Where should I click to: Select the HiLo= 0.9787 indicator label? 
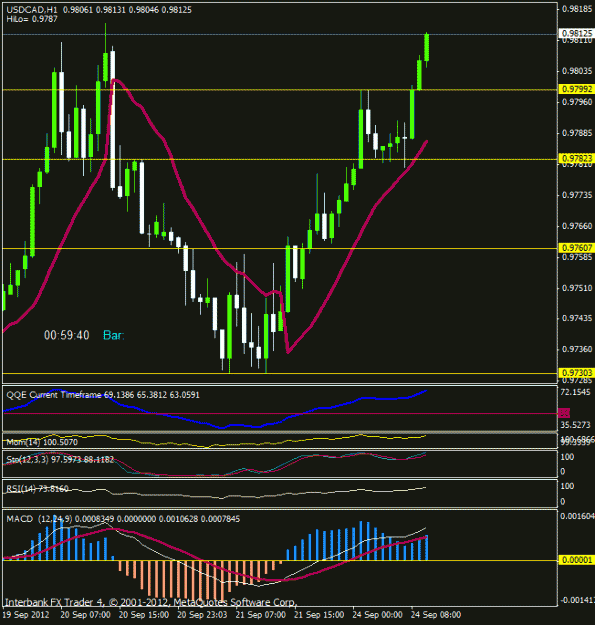pyautogui.click(x=32, y=19)
